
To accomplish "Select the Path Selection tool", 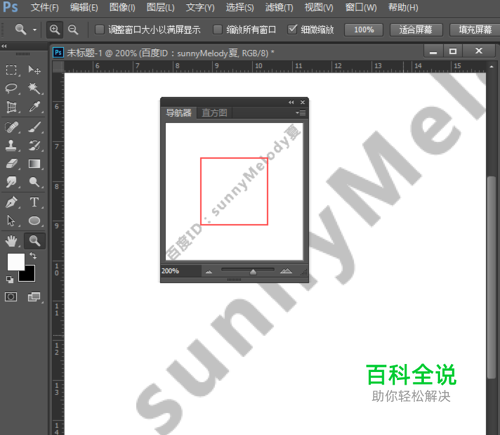I will (11, 221).
